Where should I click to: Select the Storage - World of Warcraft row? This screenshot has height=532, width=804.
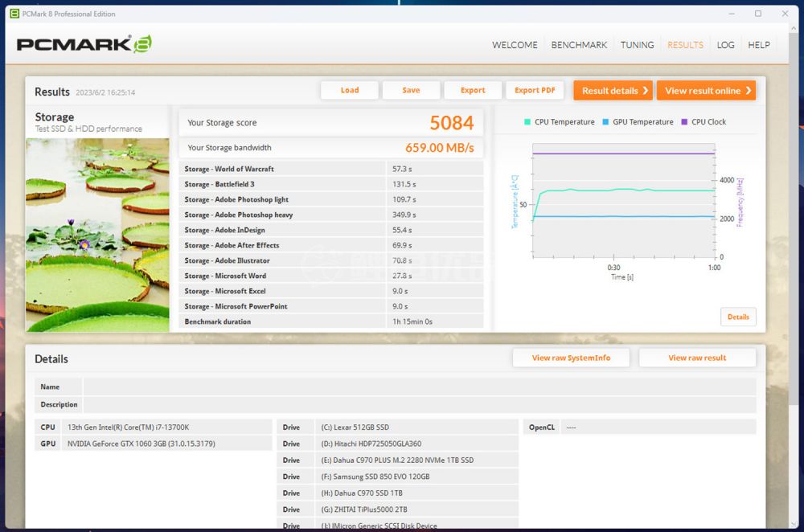pos(330,169)
